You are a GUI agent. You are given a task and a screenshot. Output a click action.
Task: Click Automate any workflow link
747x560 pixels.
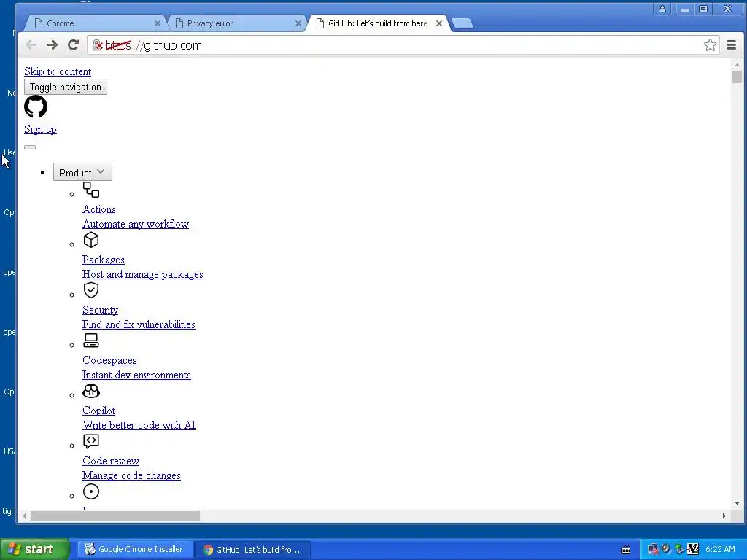point(136,224)
